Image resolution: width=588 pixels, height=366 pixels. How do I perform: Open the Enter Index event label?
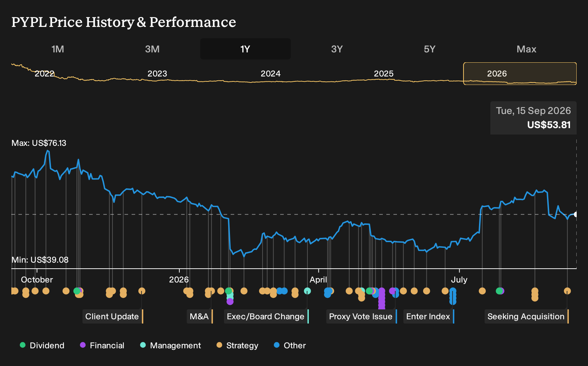pyautogui.click(x=429, y=316)
